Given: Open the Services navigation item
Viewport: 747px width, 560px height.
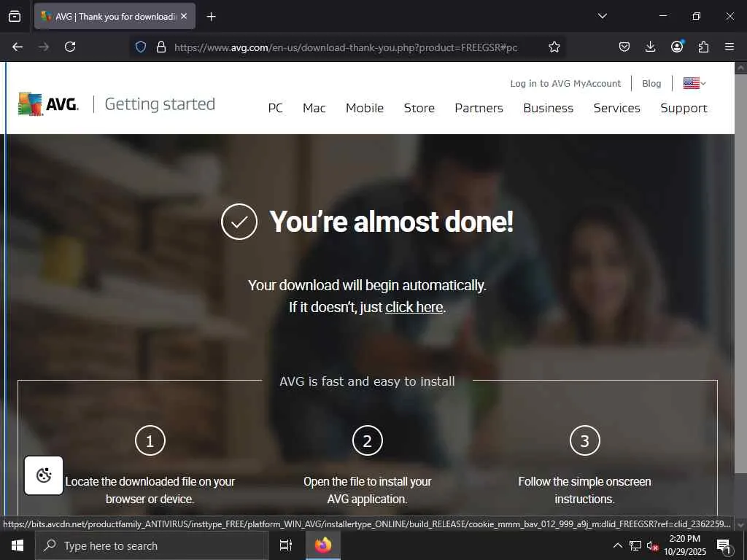Looking at the screenshot, I should [x=616, y=108].
